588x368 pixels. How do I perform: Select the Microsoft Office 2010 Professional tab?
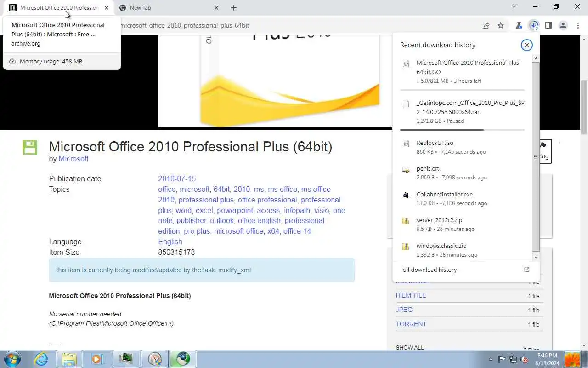pyautogui.click(x=59, y=8)
